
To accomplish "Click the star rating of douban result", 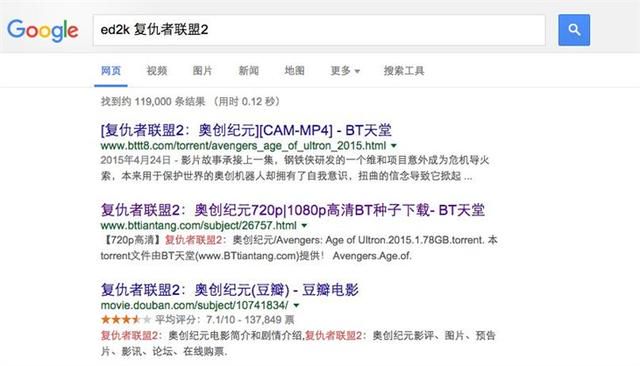I will 126,319.
